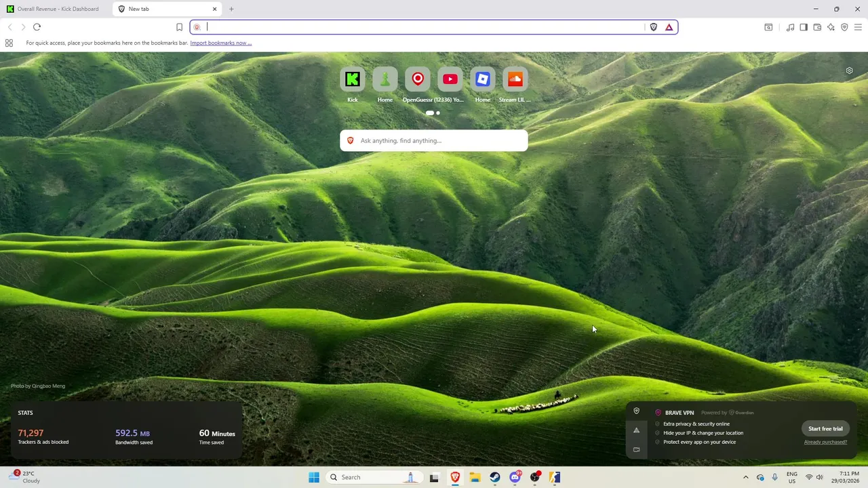The height and width of the screenshot is (488, 868).
Task: Open Task View on taskbar
Action: 434,477
